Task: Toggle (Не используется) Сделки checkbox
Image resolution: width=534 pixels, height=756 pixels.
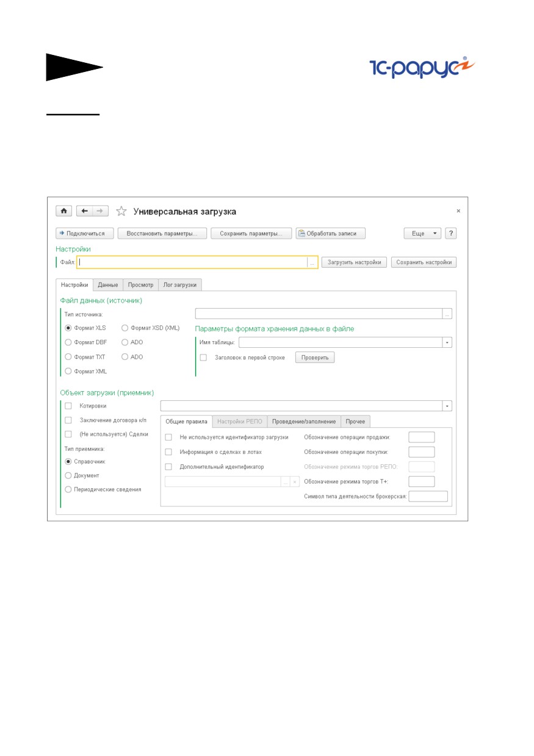Action: [68, 434]
